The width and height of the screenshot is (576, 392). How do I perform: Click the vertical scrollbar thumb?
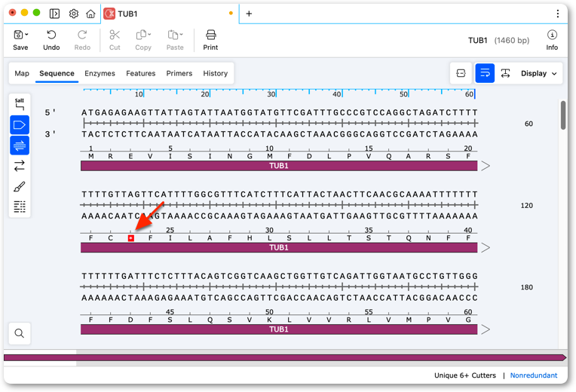tap(563, 115)
